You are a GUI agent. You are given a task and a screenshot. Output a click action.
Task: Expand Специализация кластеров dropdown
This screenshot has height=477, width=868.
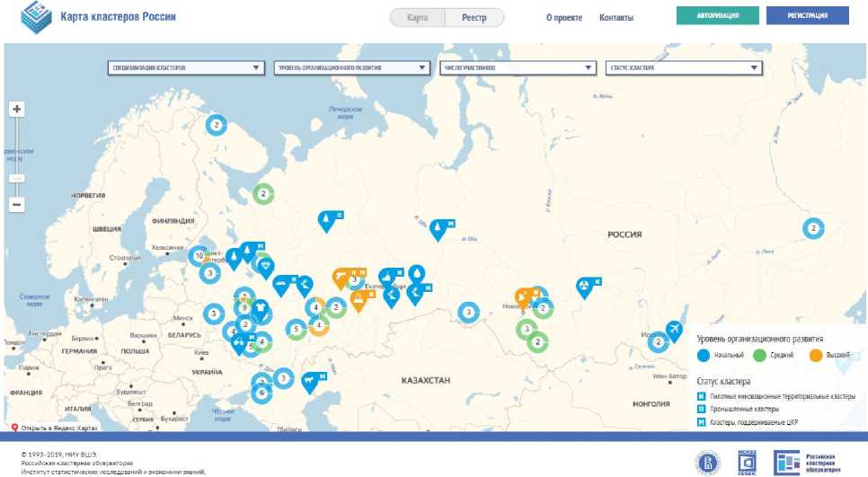[x=186, y=67]
